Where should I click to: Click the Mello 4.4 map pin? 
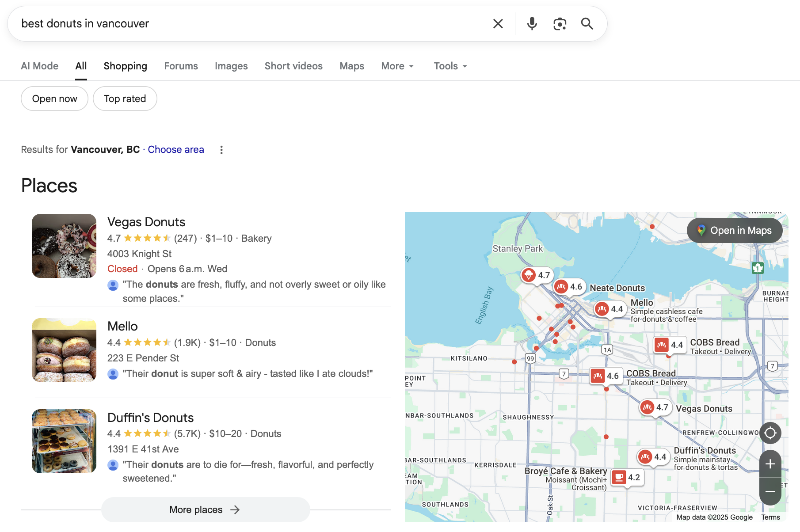(610, 309)
